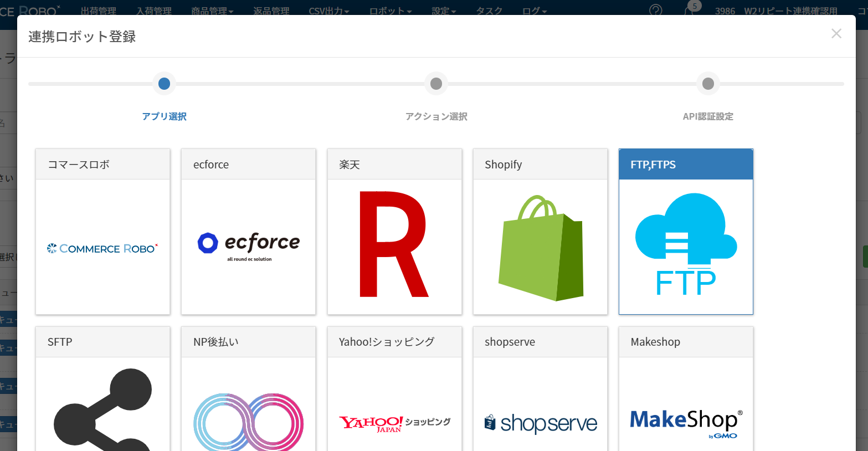Screen dimensions: 868x451
Task: Select the shopserve logo
Action: tap(541, 424)
